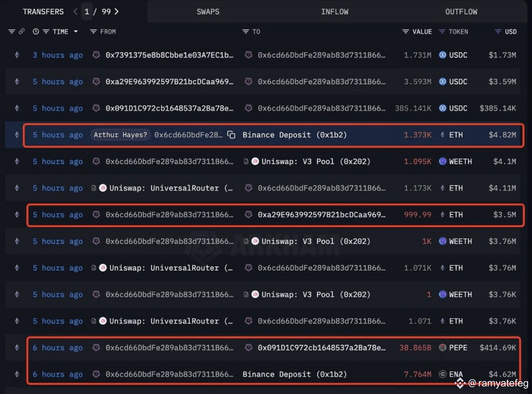532x394 pixels.
Task: Go to next transfers page arrow
Action: pyautogui.click(x=116, y=12)
